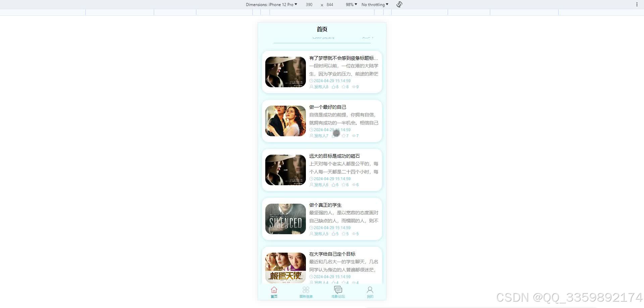Click excerpt text starting 上天对每个老实人
This screenshot has height=308, width=644.
[344, 168]
